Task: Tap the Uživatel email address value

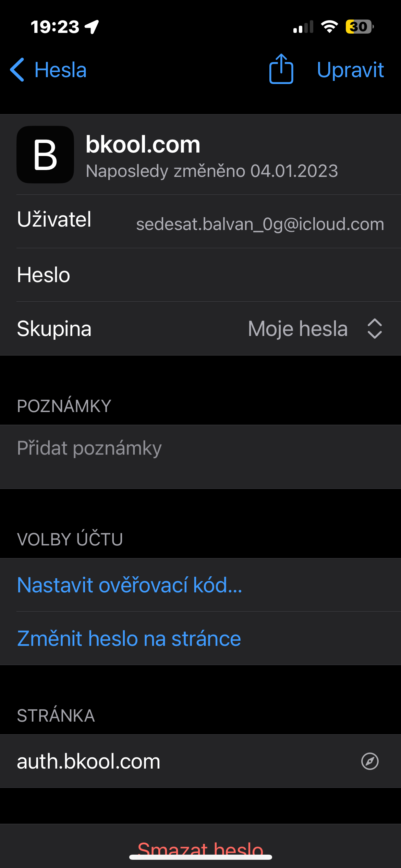Action: 260,224
